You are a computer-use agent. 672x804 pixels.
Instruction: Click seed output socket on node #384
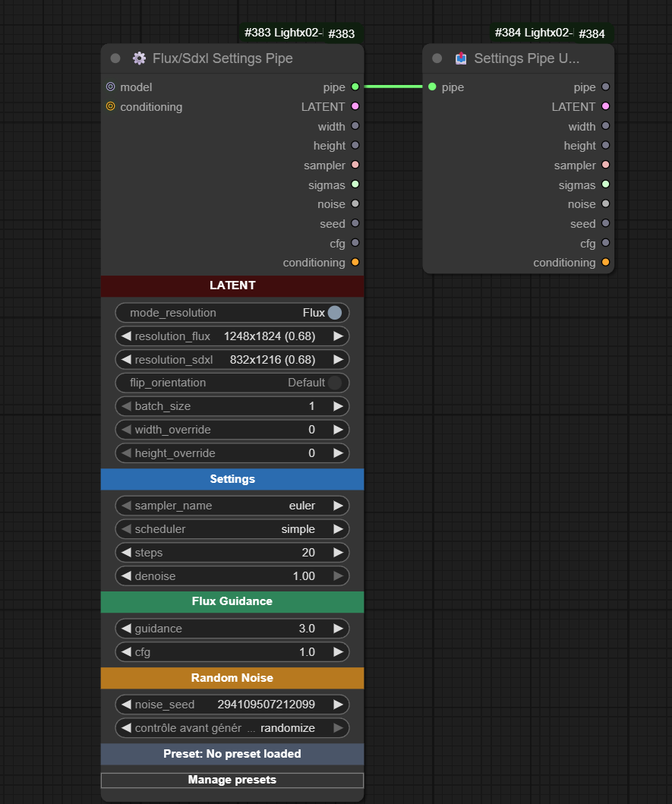(605, 223)
